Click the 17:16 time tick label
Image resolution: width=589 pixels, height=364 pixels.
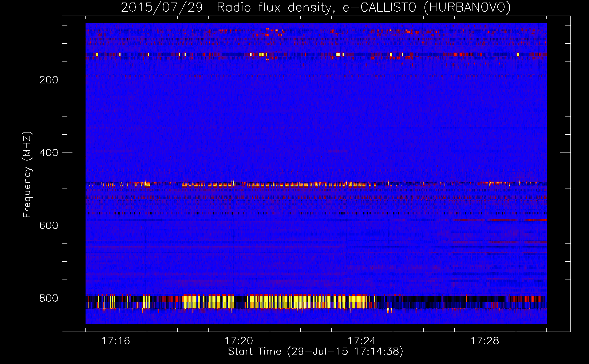pyautogui.click(x=116, y=341)
